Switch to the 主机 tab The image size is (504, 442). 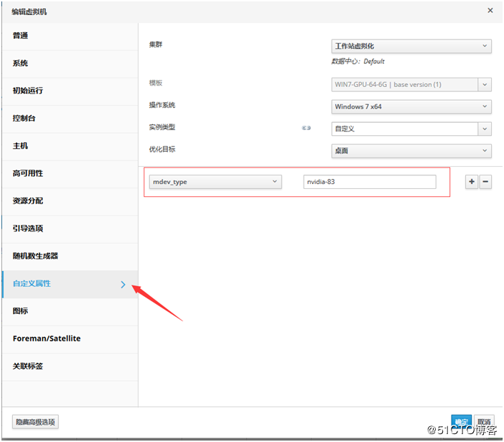click(70, 147)
